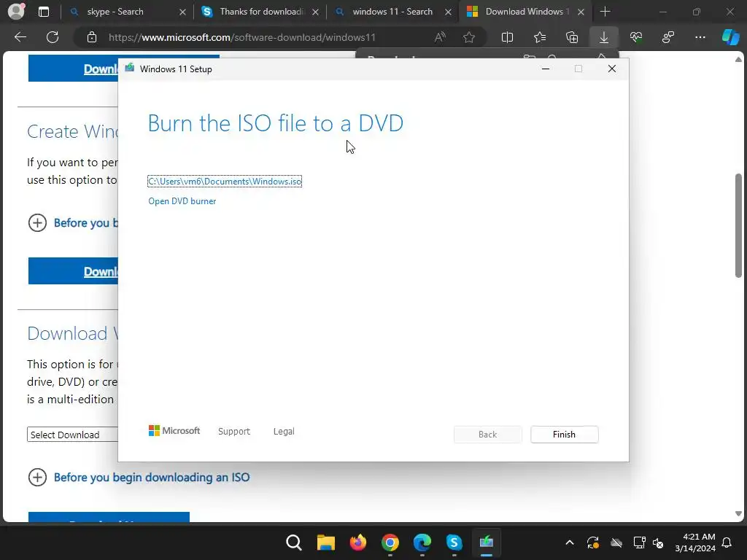Open Windows Update tray icon
Viewport: 747px width, 560px height.
tap(592, 542)
